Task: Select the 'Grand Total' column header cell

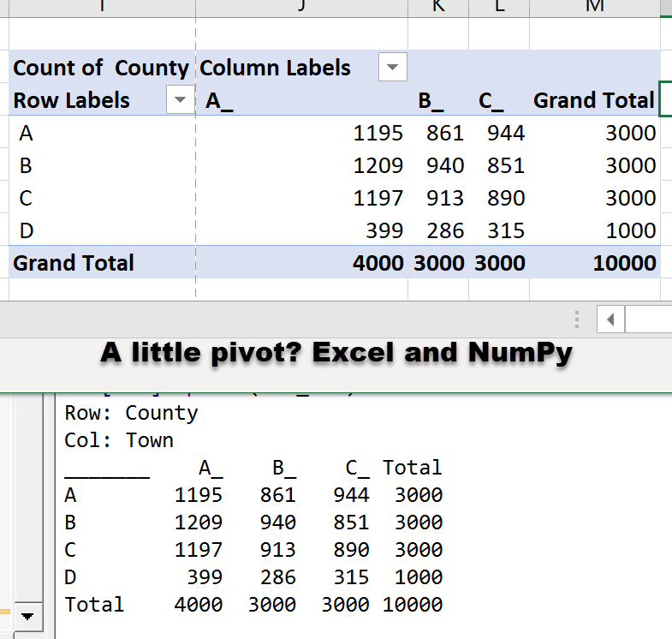Action: pyautogui.click(x=595, y=100)
